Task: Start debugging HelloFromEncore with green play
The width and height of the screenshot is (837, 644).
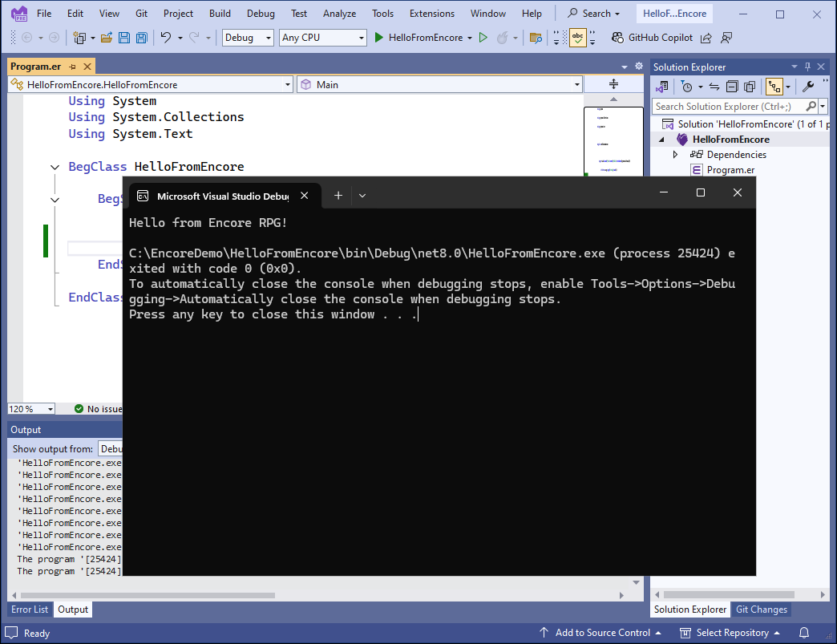Action: (x=378, y=38)
